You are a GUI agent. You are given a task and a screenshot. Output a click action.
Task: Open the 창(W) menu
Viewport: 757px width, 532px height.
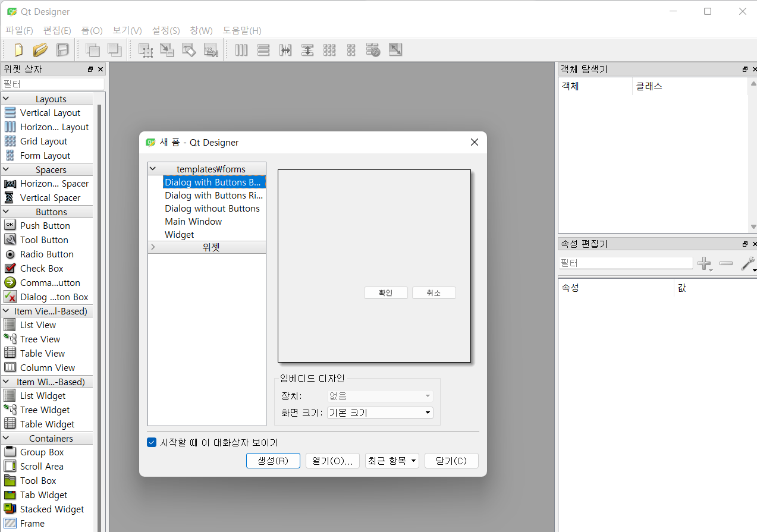201,30
